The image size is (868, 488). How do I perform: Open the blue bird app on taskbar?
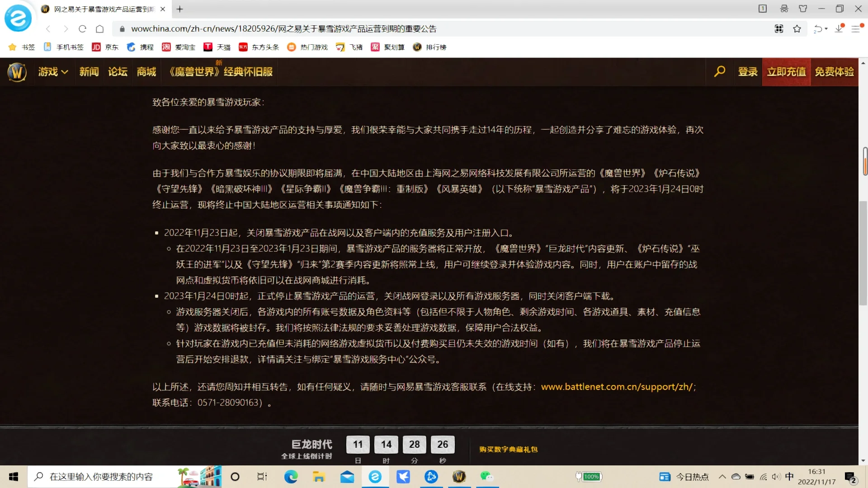coord(403,477)
